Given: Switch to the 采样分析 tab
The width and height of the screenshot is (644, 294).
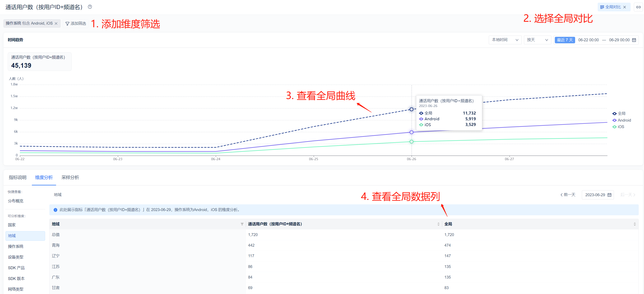Looking at the screenshot, I should [x=70, y=177].
